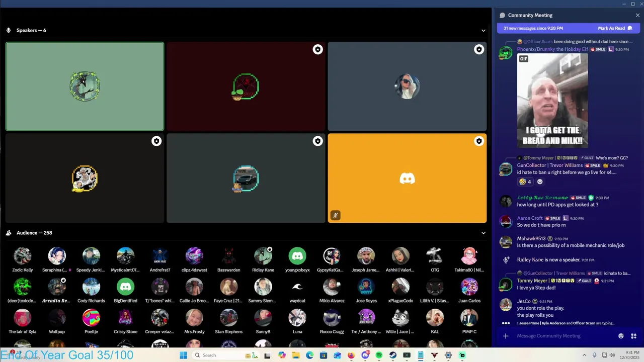Click "Ridley Kane is now a speaker" text
644x362 pixels.
pyautogui.click(x=548, y=260)
